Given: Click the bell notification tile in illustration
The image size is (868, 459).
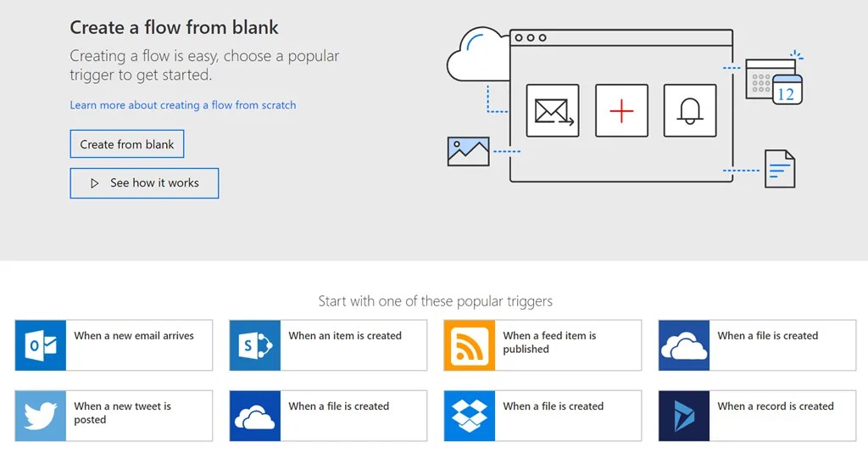Looking at the screenshot, I should [x=690, y=111].
